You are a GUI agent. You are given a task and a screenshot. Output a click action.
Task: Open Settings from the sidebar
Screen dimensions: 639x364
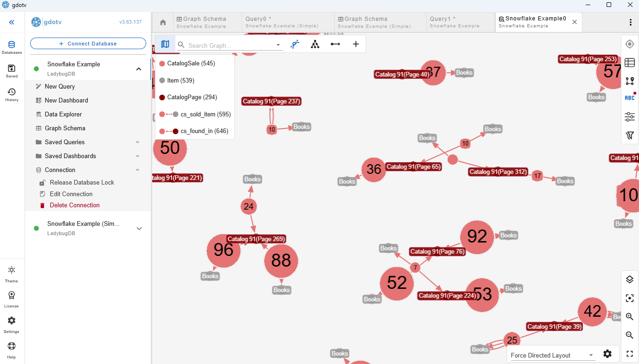tap(12, 325)
